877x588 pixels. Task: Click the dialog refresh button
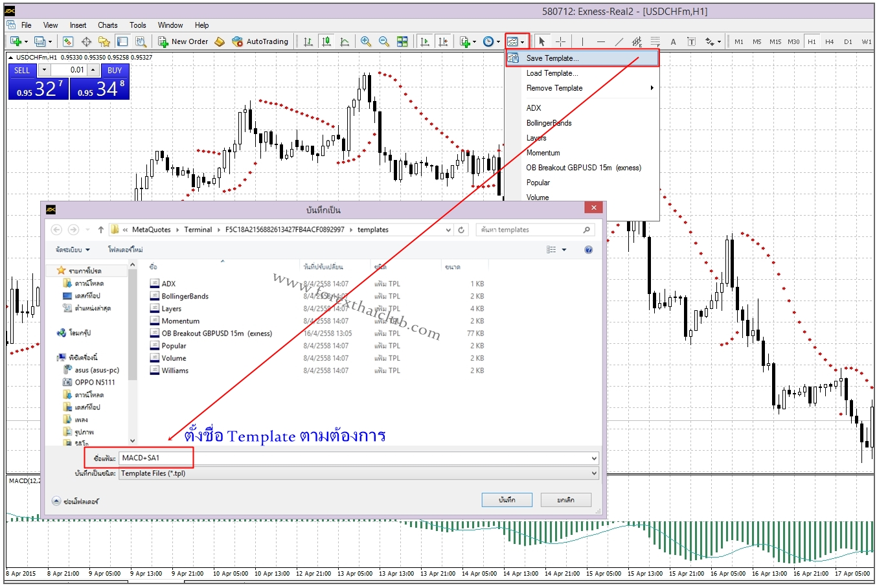461,230
